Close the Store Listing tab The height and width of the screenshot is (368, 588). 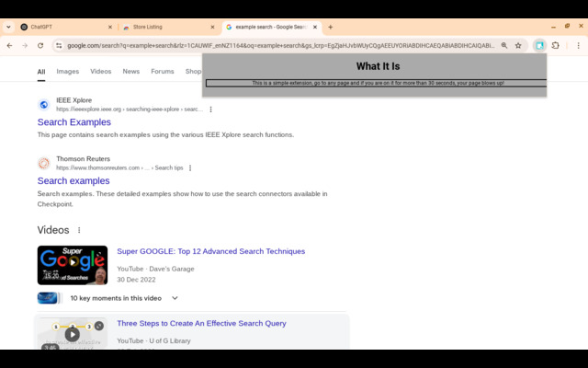pos(212,27)
